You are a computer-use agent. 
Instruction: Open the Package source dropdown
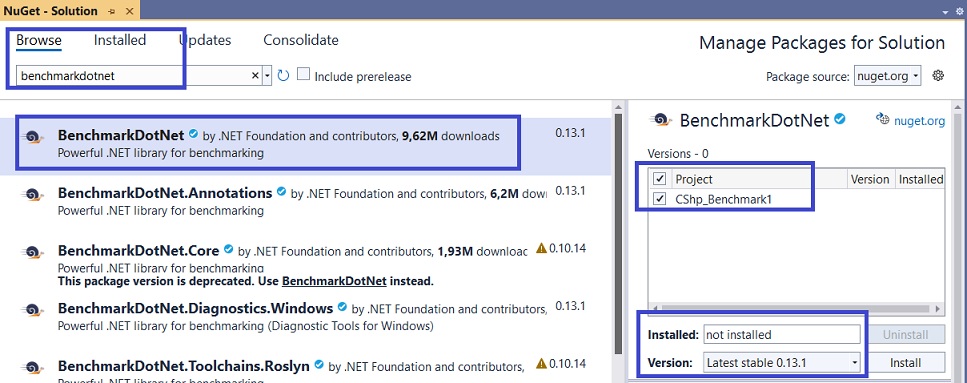(887, 76)
